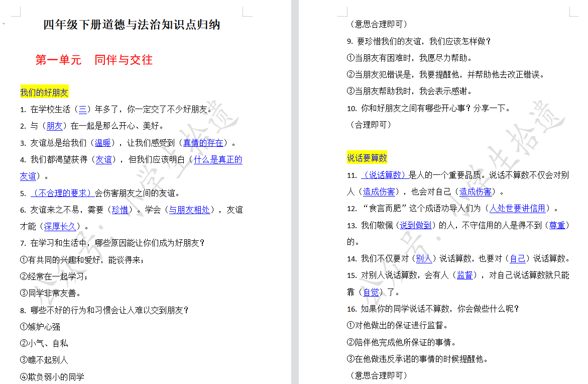Screen dimensions: 588x384
Task: Click the line ③瞧不起别人
Action: tap(44, 360)
